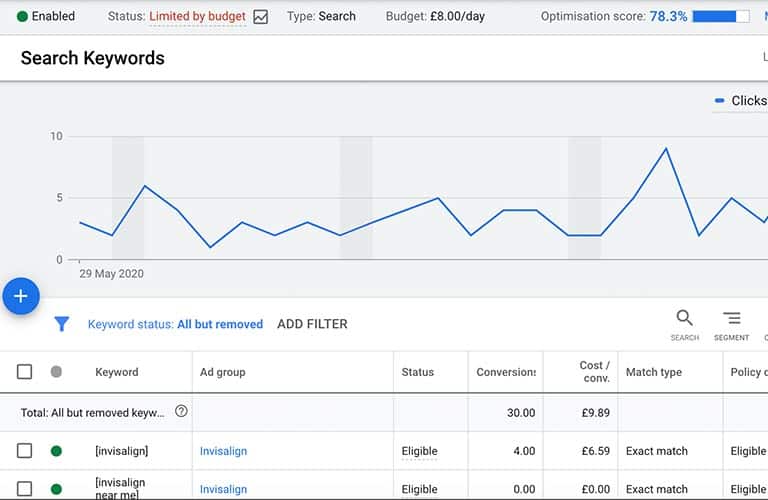Open the Invisalign ad group link in first row
This screenshot has width=768, height=500.
223,451
